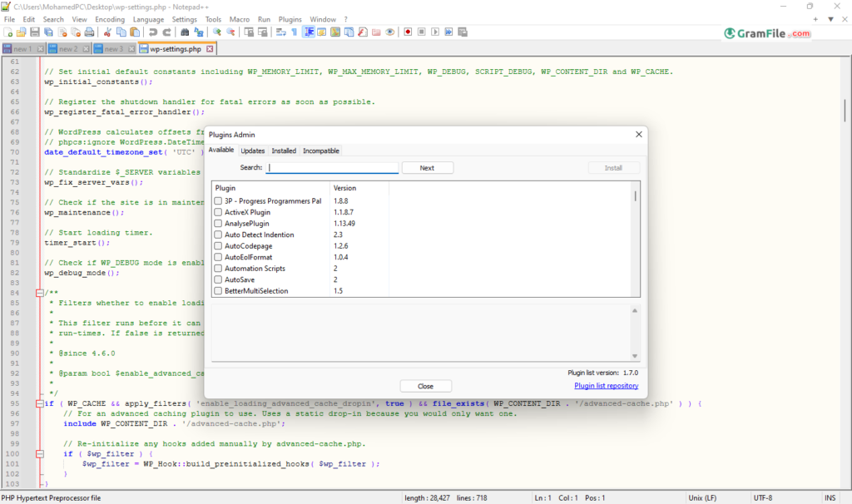Switch to the Installed tab
The height and width of the screenshot is (504, 852).
click(x=283, y=151)
